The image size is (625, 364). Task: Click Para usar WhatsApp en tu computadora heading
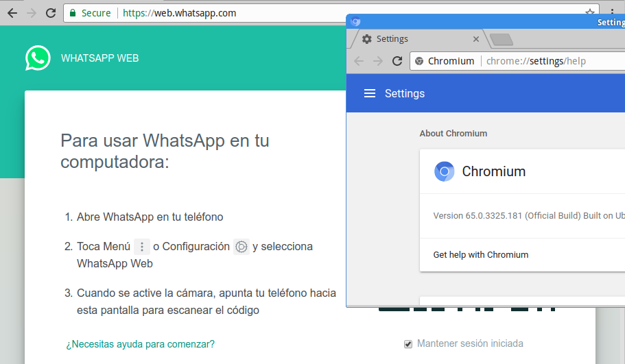[165, 151]
